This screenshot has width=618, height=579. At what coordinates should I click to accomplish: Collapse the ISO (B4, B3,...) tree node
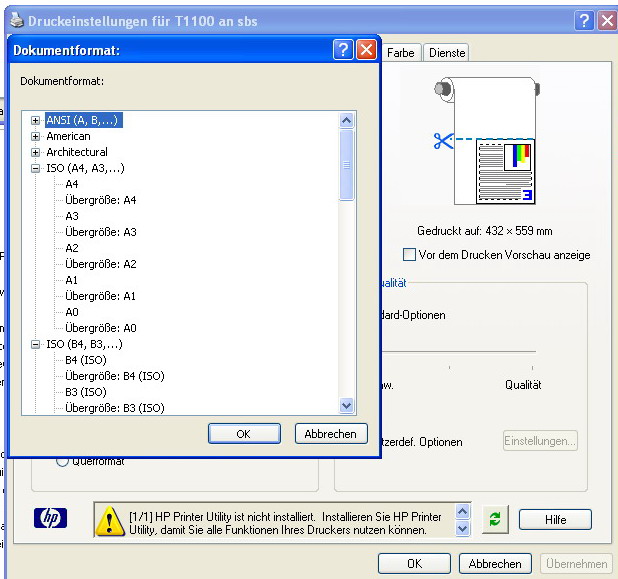point(35,344)
